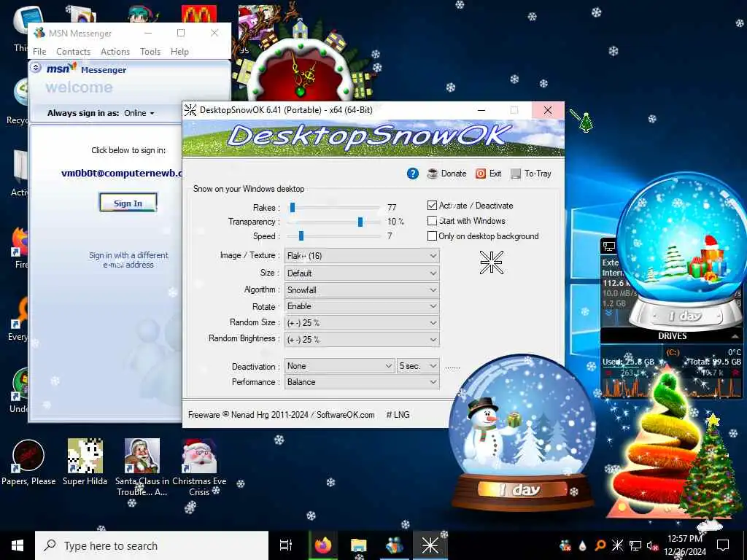Uncheck the Activate / Deactivate checkbox
Viewport: 747px width, 560px height.
click(432, 206)
